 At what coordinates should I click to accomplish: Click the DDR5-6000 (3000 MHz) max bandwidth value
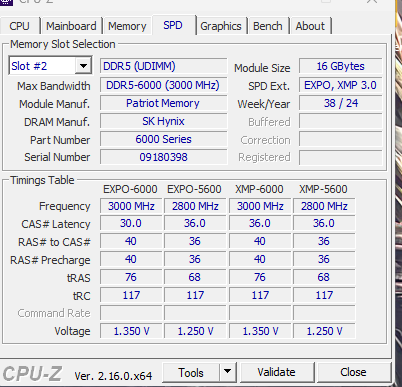(x=163, y=85)
